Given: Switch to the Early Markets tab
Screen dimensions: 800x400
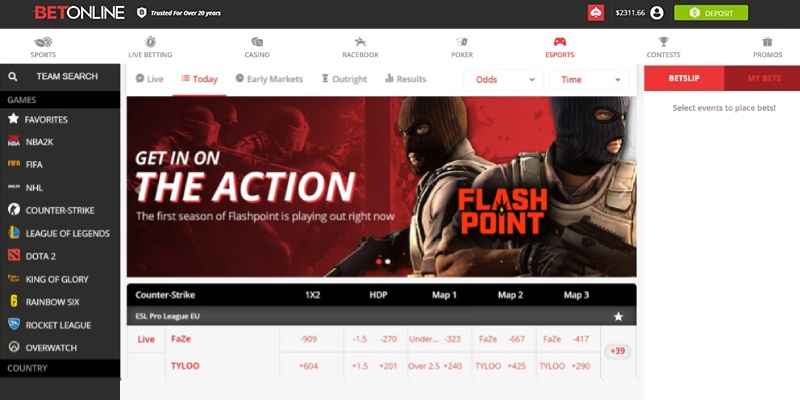Looking at the screenshot, I should (269, 79).
